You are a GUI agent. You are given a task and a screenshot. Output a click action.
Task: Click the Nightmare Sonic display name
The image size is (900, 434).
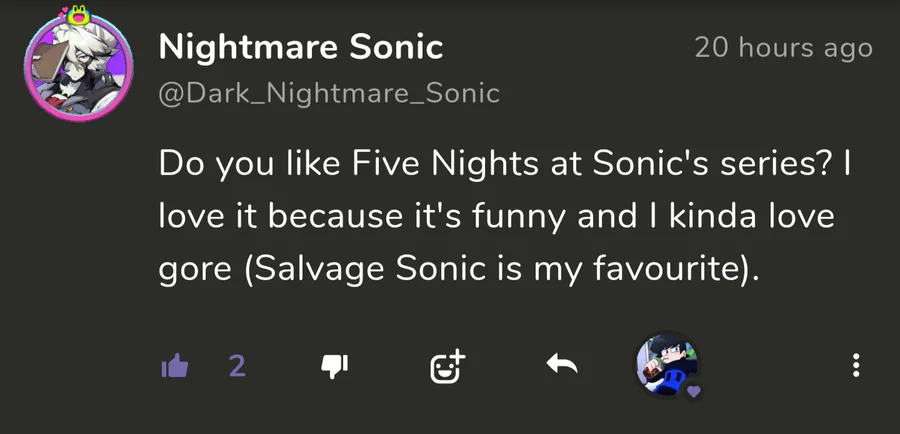[x=300, y=46]
